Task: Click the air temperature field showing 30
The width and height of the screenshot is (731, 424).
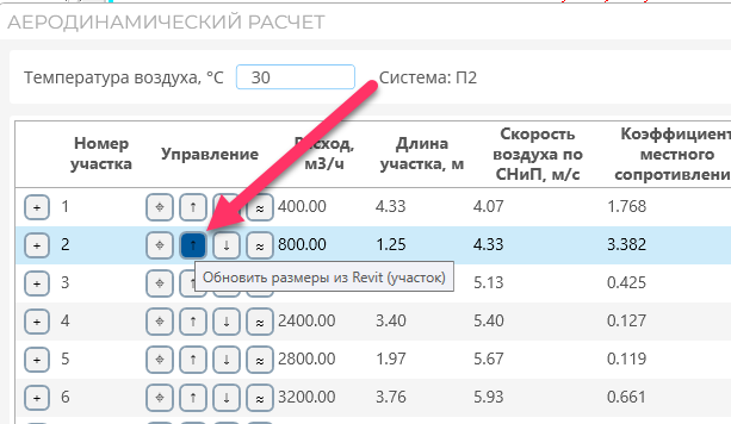Action: coord(296,77)
